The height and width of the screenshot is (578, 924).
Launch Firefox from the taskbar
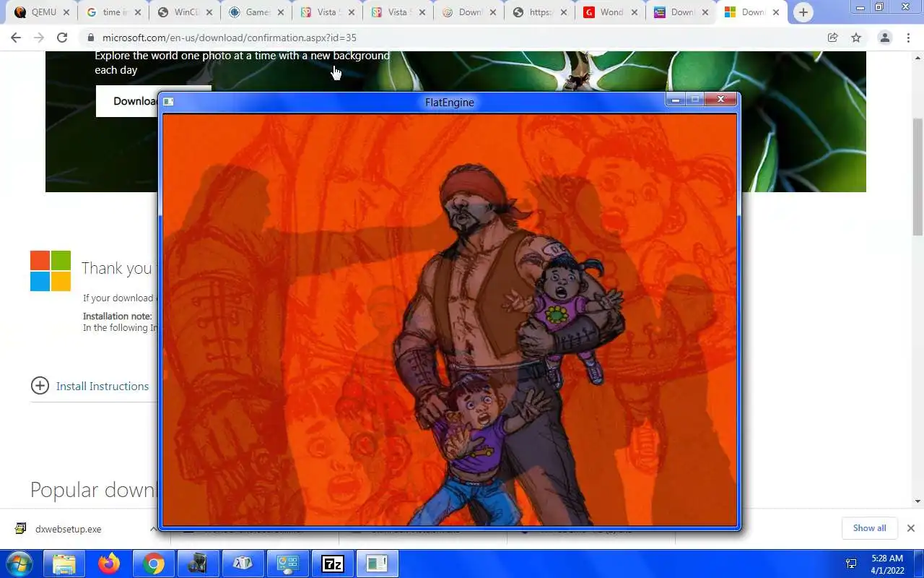point(109,564)
